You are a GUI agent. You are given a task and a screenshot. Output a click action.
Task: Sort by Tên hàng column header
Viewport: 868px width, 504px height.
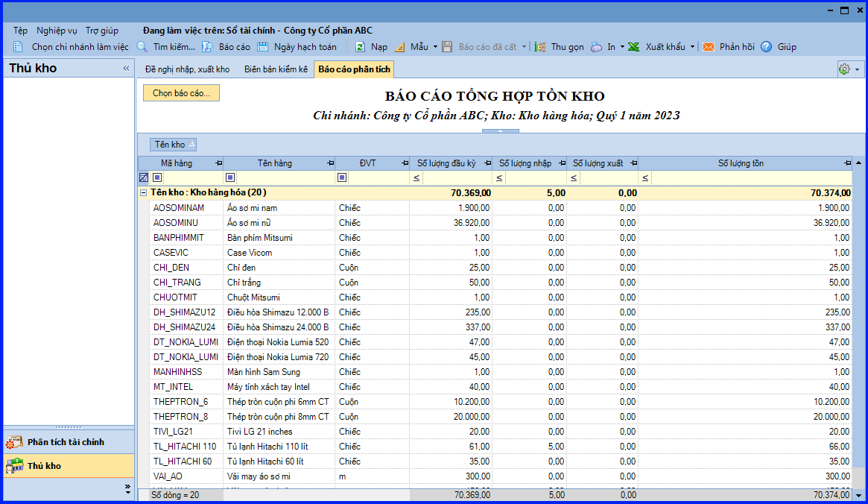[x=275, y=163]
